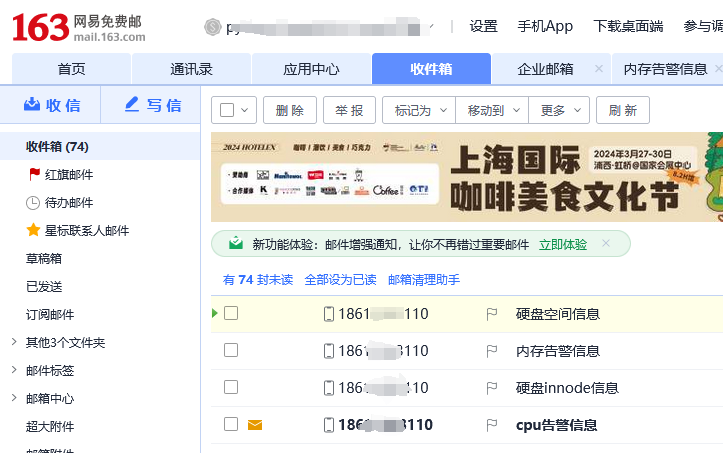Screen dimensions: 723x453
Task: Click 全部设为已读 link
Action: [340, 280]
